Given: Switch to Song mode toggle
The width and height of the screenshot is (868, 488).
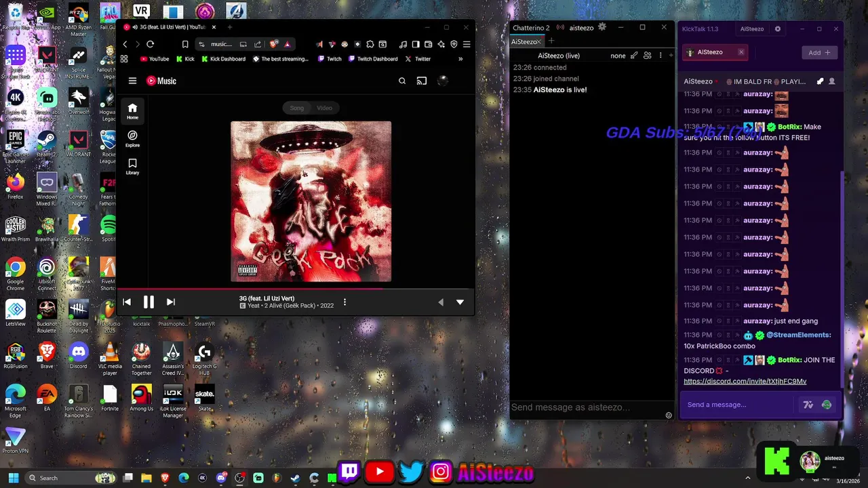Looking at the screenshot, I should 297,108.
